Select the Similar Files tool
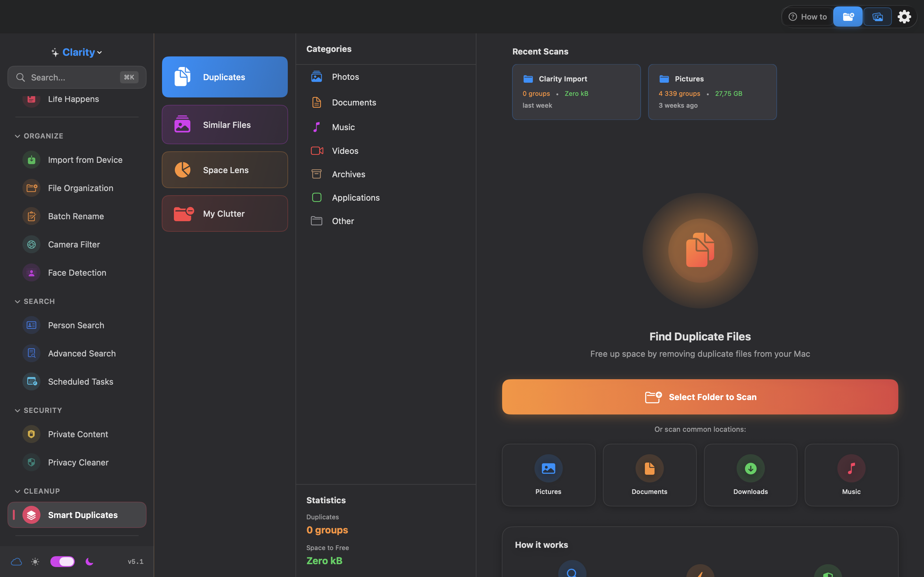 click(225, 124)
